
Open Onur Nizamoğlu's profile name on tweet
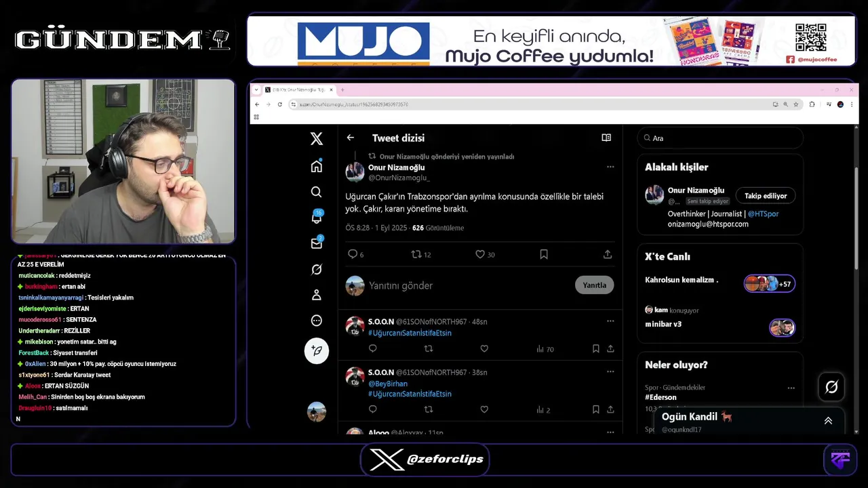pyautogui.click(x=397, y=167)
